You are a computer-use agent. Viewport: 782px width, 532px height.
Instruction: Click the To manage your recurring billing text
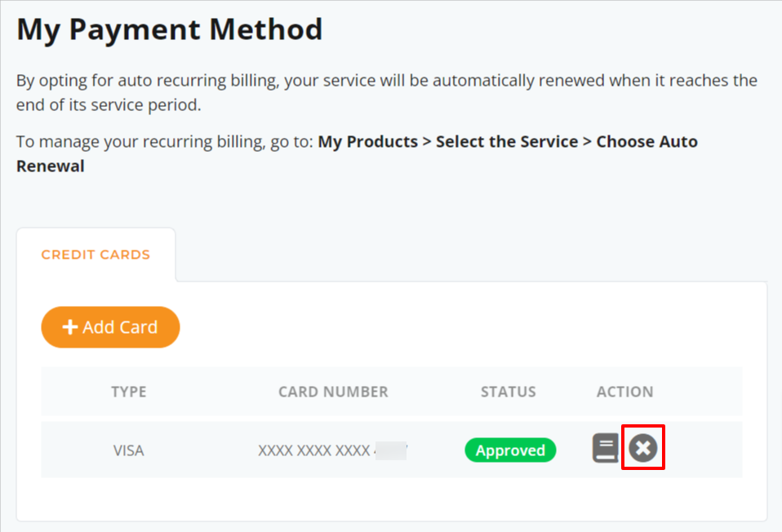[165, 142]
